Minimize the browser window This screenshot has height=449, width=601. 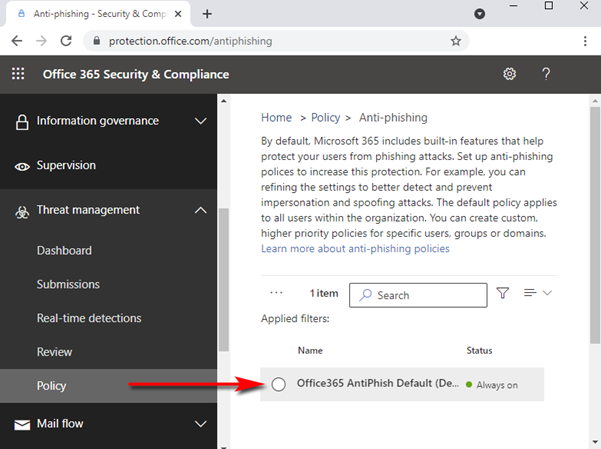click(514, 6)
